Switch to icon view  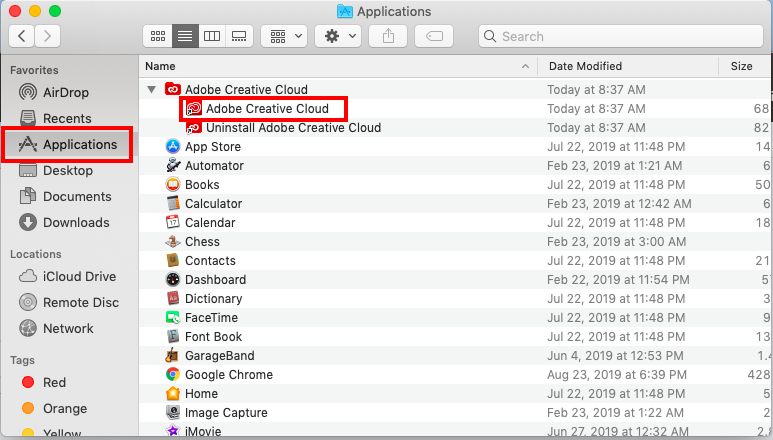coord(158,36)
